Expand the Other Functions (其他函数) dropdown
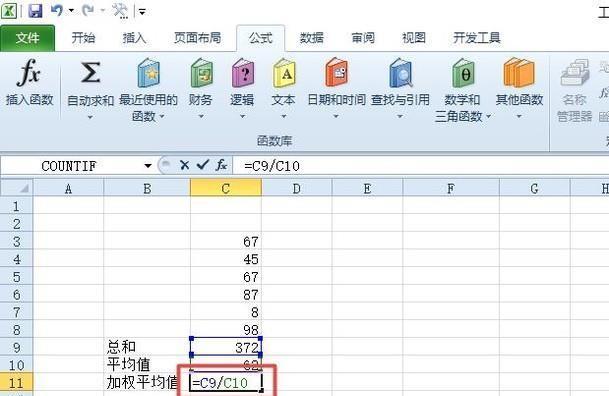The image size is (609, 396). 519,116
